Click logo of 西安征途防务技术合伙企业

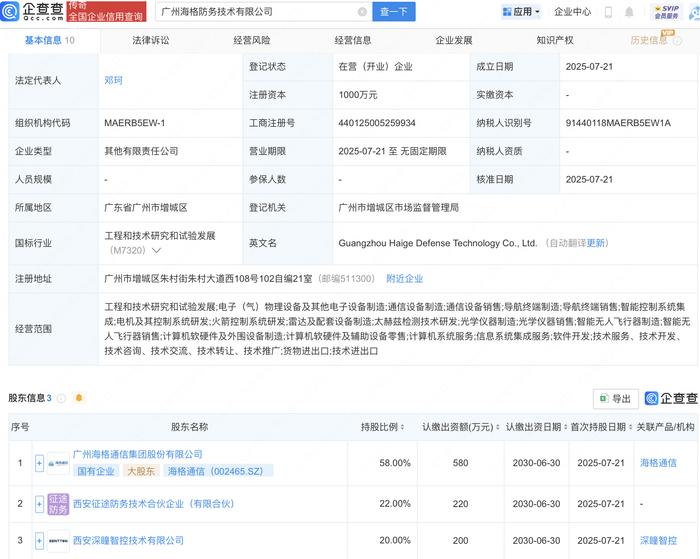(58, 504)
